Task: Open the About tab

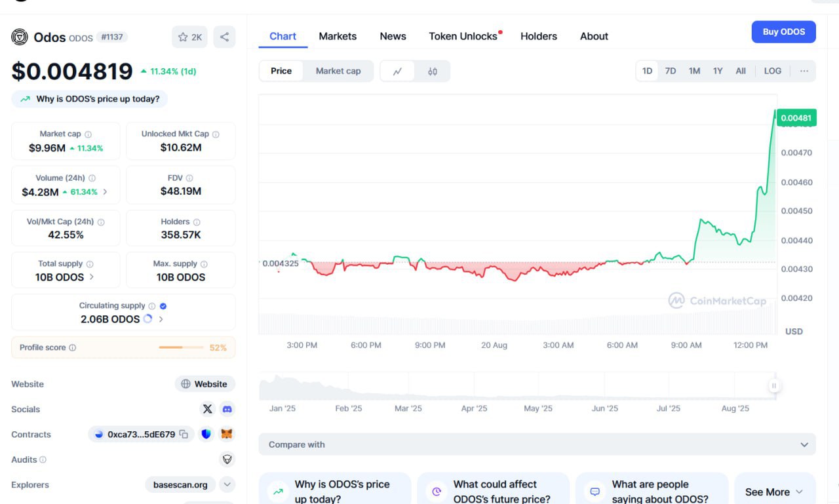Action: (x=594, y=37)
